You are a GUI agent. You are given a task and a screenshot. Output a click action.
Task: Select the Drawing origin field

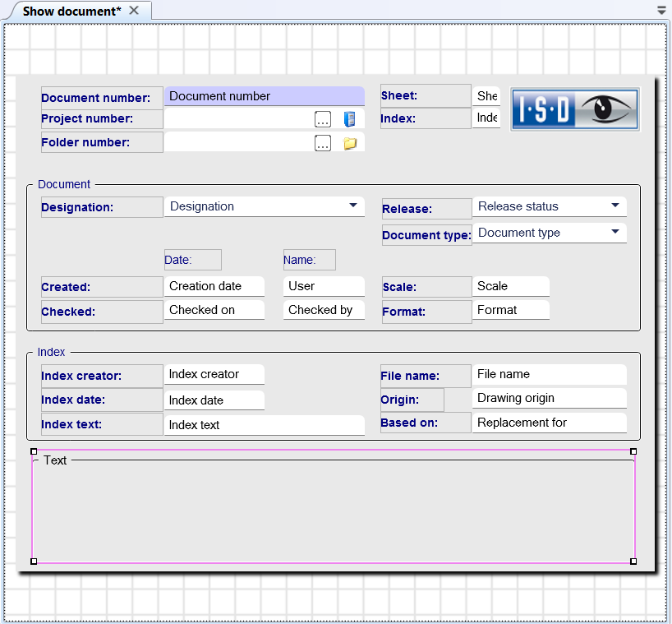(549, 399)
